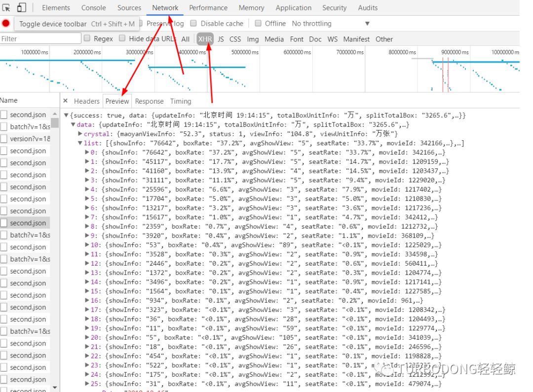Stop recording with the red record button
Viewport: 533px width, 392px height.
6,23
